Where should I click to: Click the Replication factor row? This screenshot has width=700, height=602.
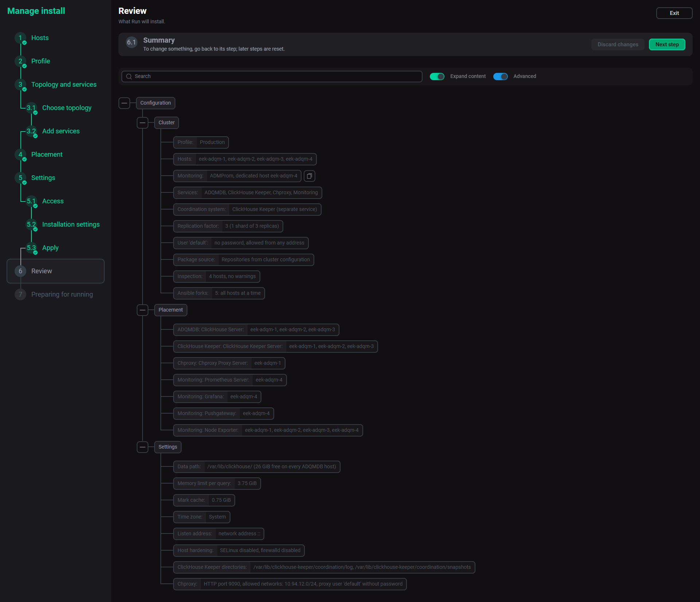[x=228, y=226]
